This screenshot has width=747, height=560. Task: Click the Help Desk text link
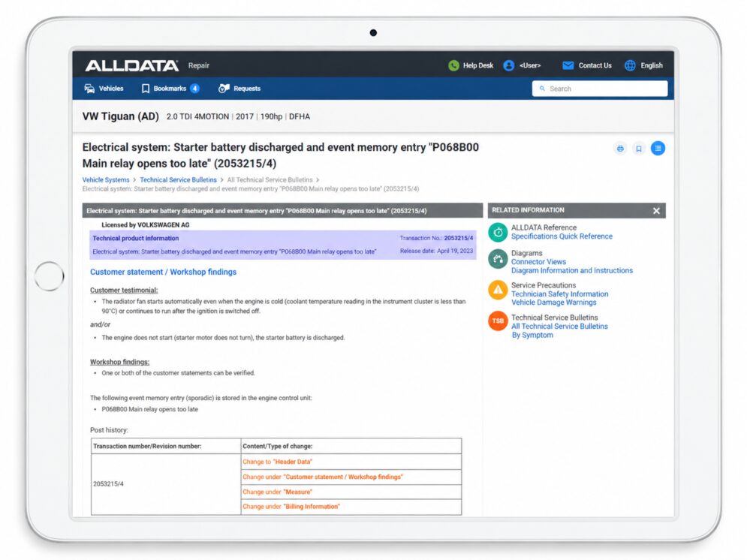[478, 65]
